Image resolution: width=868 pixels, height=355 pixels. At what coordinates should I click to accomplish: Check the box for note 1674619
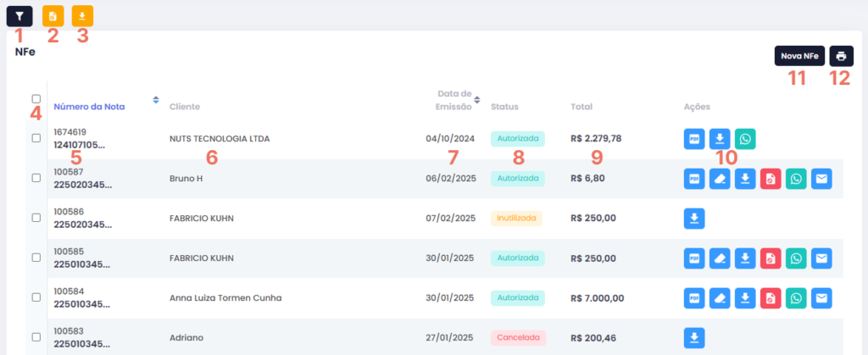click(x=36, y=138)
